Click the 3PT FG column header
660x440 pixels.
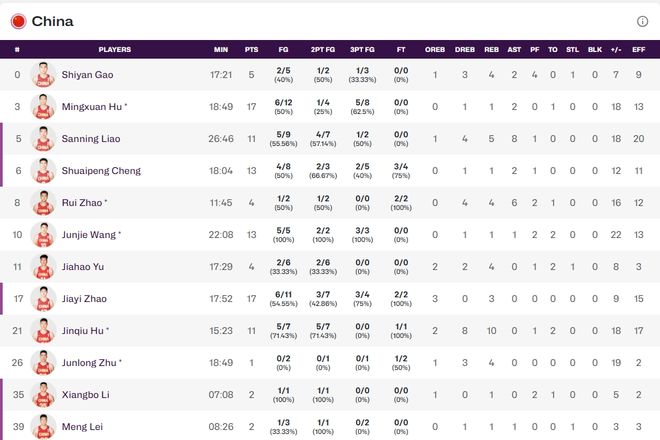(362, 49)
